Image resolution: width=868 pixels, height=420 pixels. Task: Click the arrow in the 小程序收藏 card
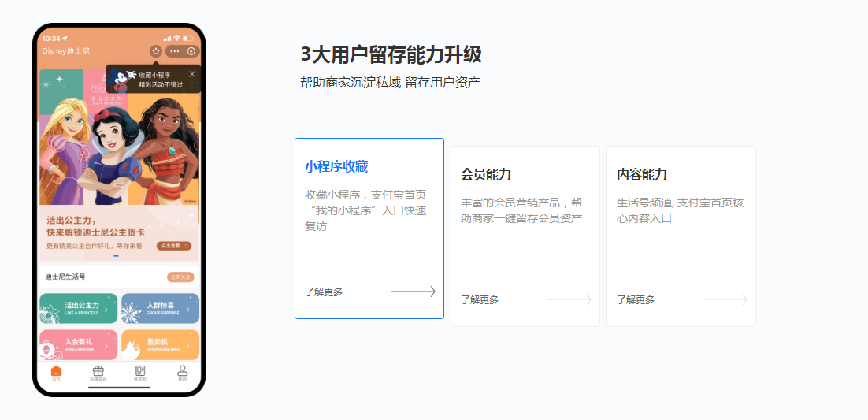click(414, 292)
